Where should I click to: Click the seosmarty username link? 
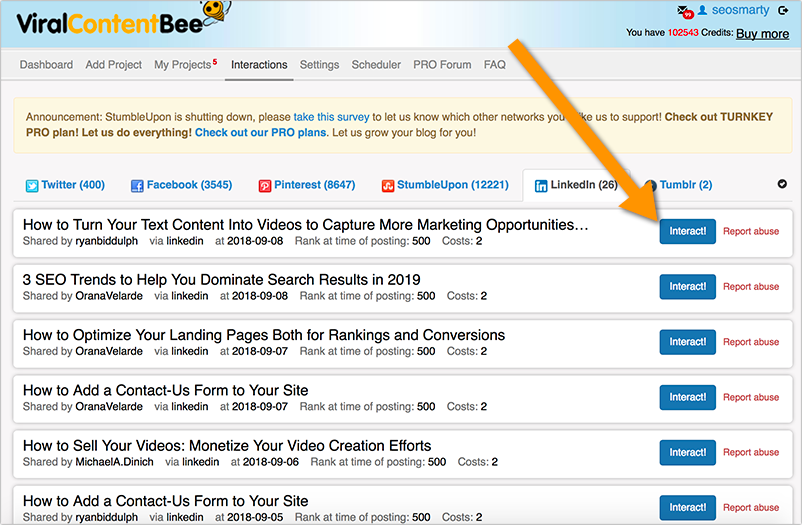coord(740,10)
